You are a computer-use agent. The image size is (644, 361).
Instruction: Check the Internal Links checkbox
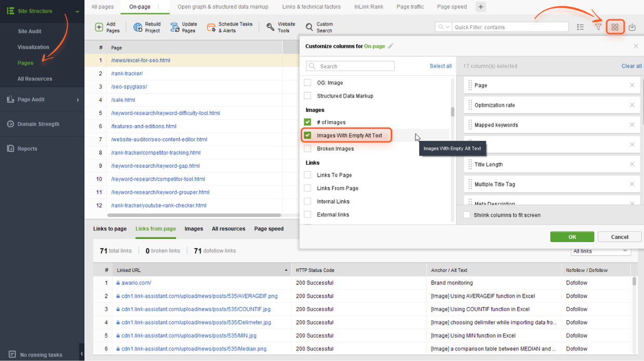[307, 201]
